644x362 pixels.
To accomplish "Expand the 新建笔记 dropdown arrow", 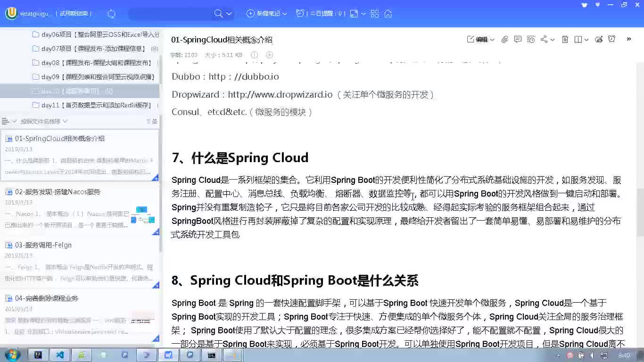I will pyautogui.click(x=285, y=14).
